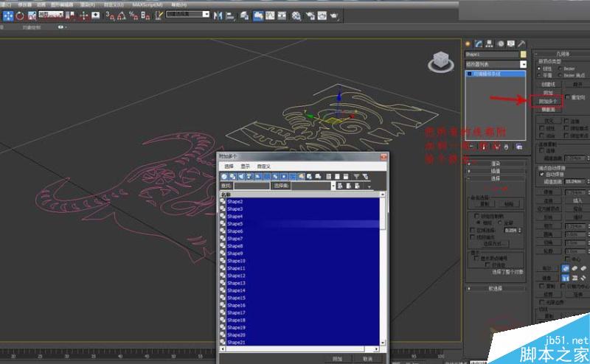The image size is (590, 364).
Task: Toggle the 3D Snaps icon
Action: pos(110,15)
